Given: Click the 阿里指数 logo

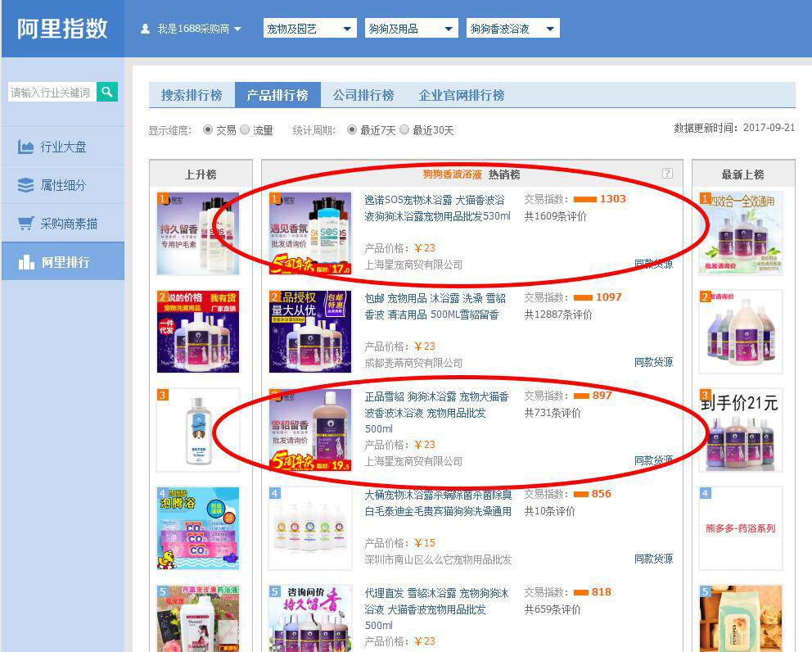Looking at the screenshot, I should 62,29.
